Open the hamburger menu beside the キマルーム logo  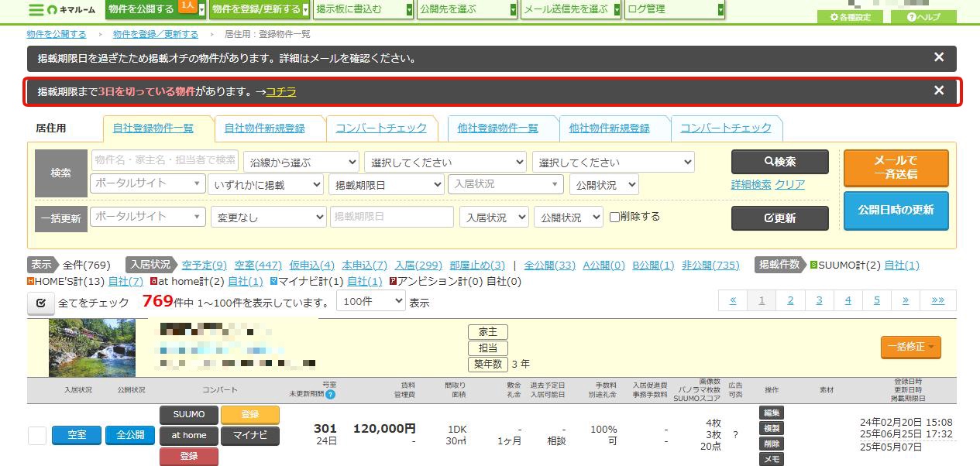click(x=36, y=10)
